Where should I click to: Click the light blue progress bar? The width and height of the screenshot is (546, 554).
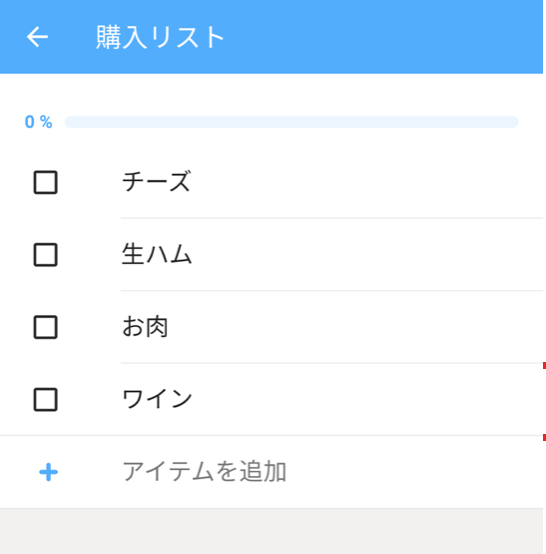click(x=292, y=122)
